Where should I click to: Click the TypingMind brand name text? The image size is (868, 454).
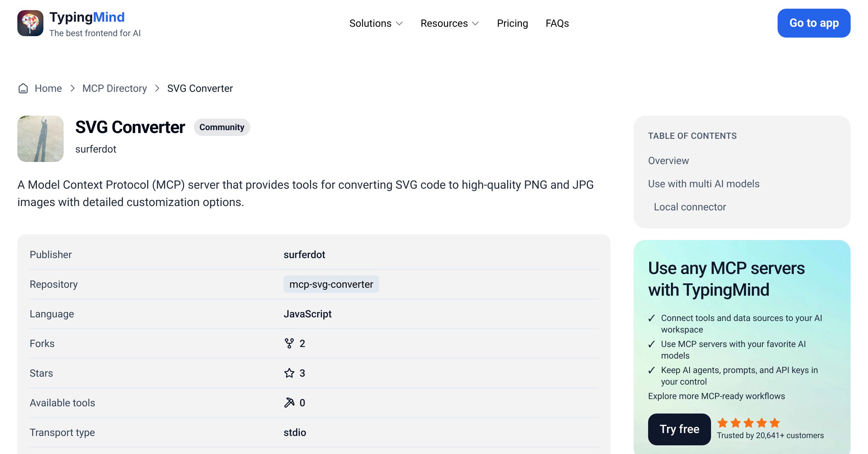point(87,17)
